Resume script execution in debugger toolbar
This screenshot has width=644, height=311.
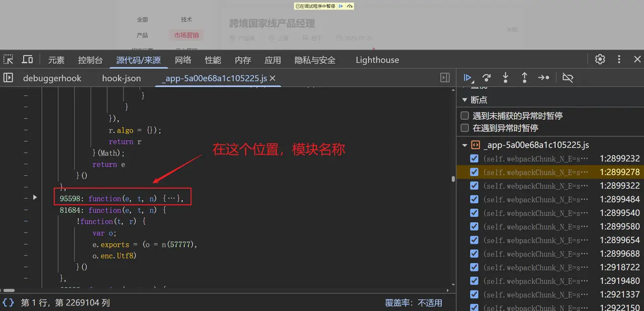tap(468, 77)
